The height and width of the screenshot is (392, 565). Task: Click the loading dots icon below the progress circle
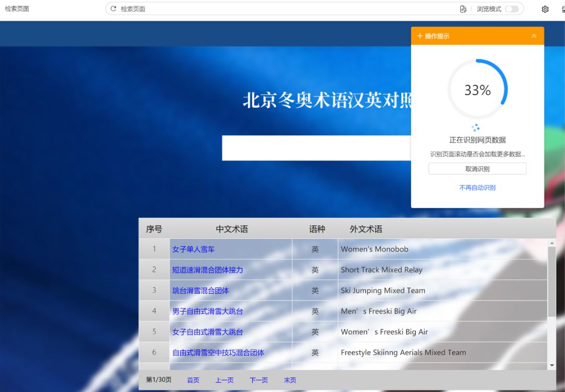(476, 127)
